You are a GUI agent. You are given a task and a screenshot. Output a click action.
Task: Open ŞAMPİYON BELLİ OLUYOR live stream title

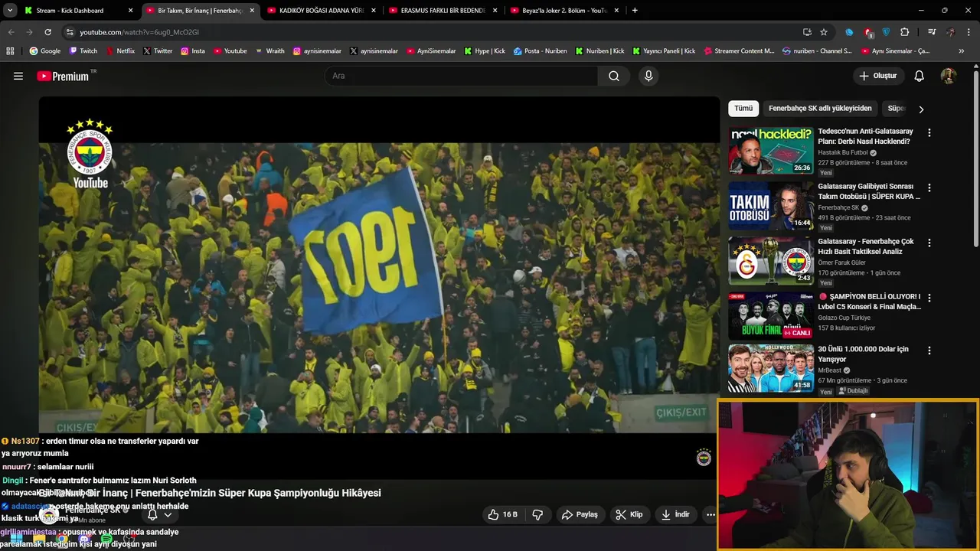[869, 302]
